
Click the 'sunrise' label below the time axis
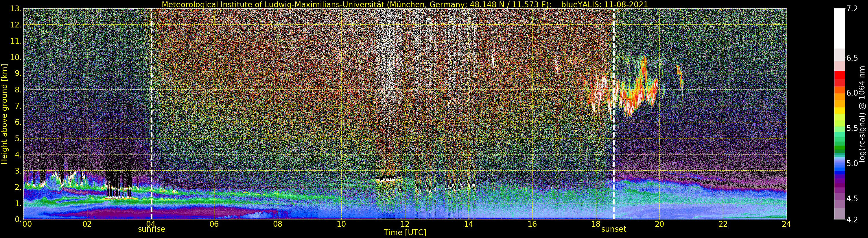coord(151,229)
